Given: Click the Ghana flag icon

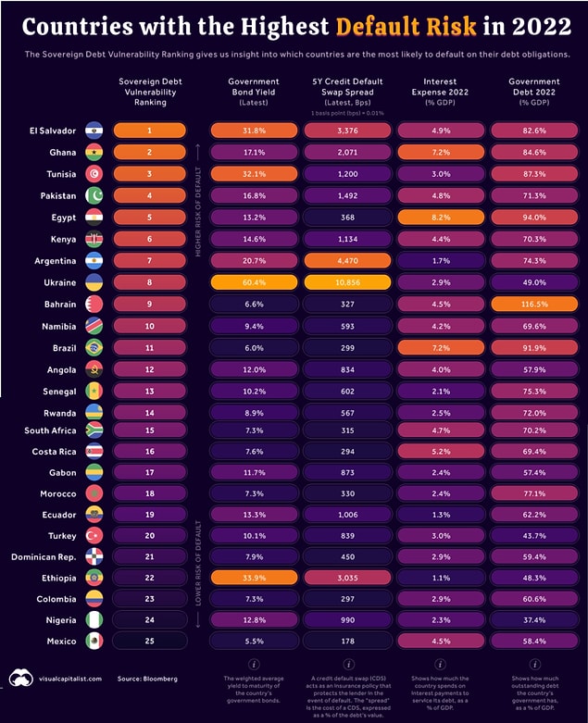Looking at the screenshot, I should [x=94, y=152].
